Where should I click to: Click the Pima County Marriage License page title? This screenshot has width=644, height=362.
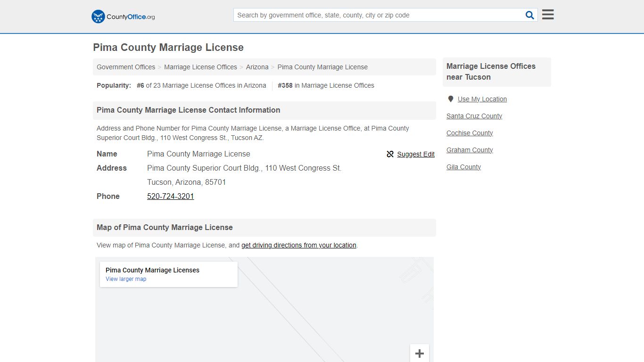(x=168, y=48)
